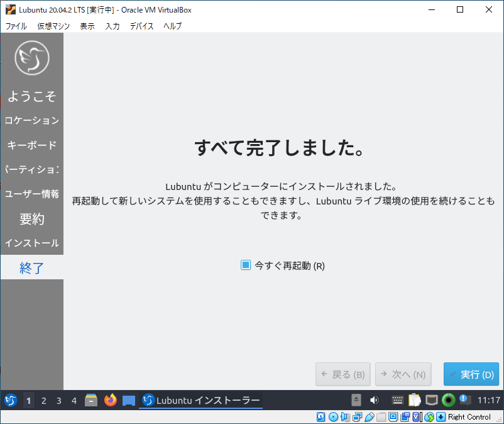Click the VirtualBox mouse integration status icon
Screen dimensions: 504x424
coord(429,417)
